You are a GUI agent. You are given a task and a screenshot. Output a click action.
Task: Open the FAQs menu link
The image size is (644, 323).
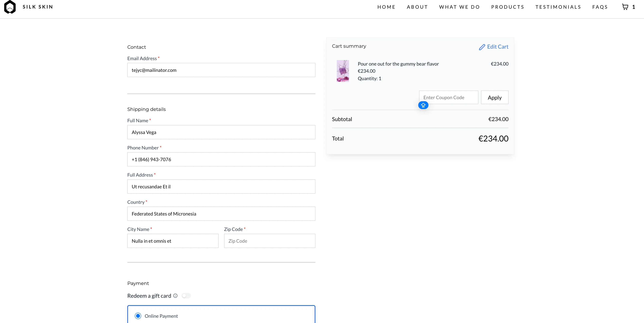coord(600,7)
